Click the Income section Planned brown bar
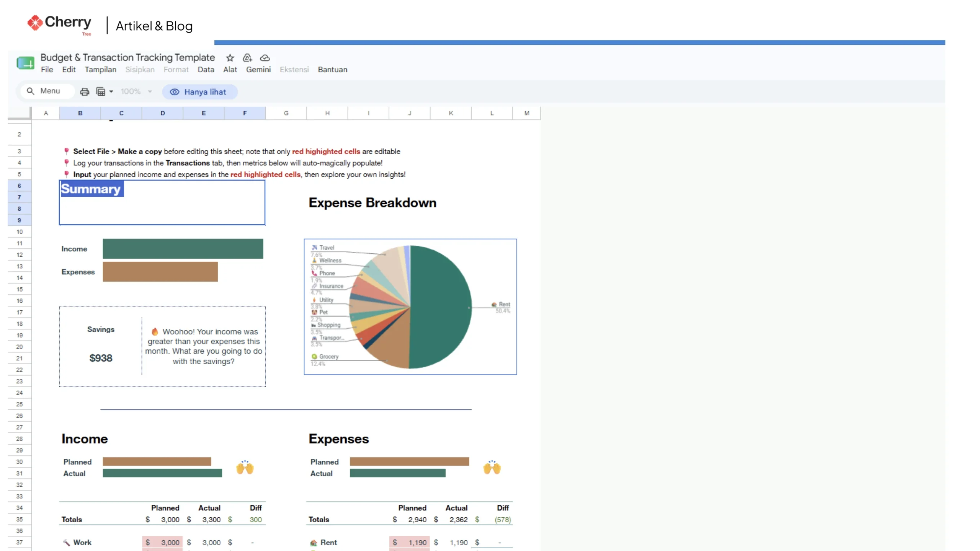The width and height of the screenshot is (980, 551). [157, 461]
